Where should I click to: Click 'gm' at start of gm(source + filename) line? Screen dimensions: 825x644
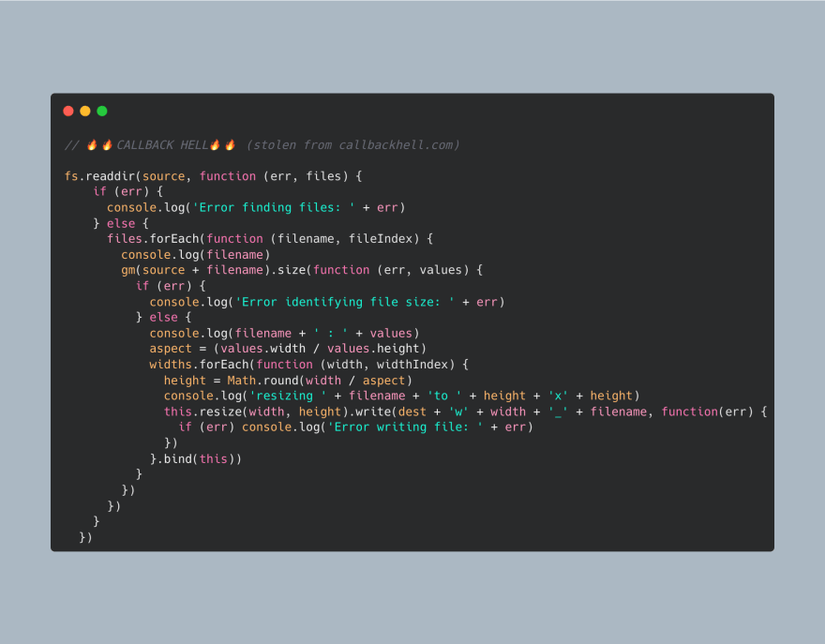point(127,270)
